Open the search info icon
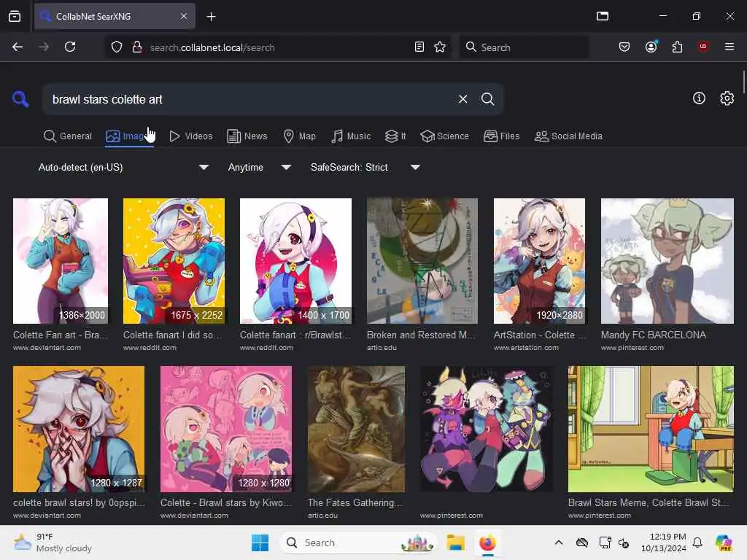This screenshot has height=560, width=747. 699,98
